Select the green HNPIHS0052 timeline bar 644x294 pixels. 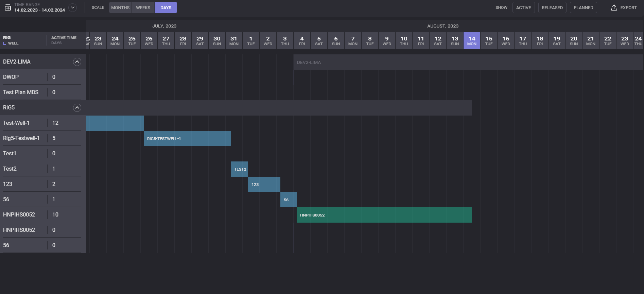[384, 215]
